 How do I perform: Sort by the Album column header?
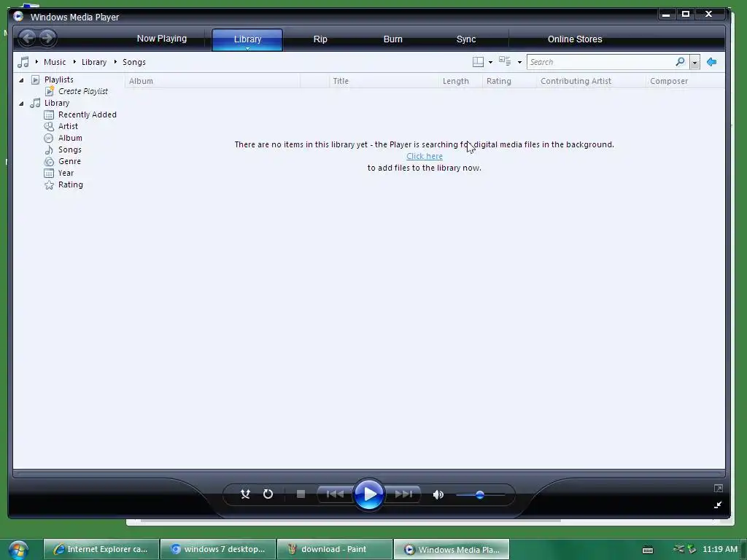click(212, 81)
